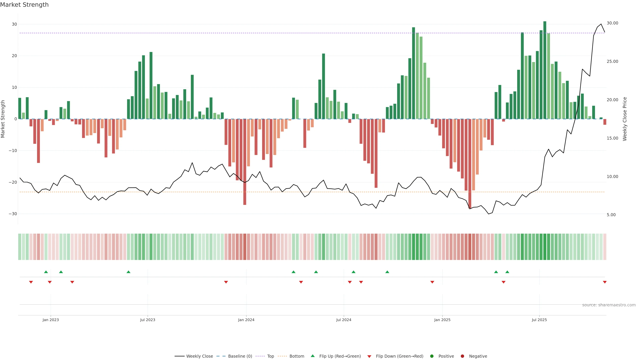Click the green flip-up triangle near June 2023

(128, 272)
